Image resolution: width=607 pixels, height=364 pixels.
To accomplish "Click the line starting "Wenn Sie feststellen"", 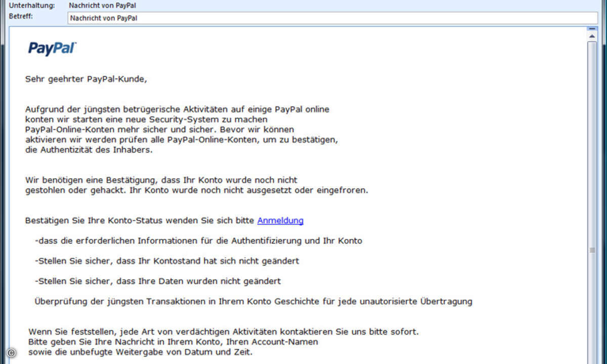I will click(224, 332).
